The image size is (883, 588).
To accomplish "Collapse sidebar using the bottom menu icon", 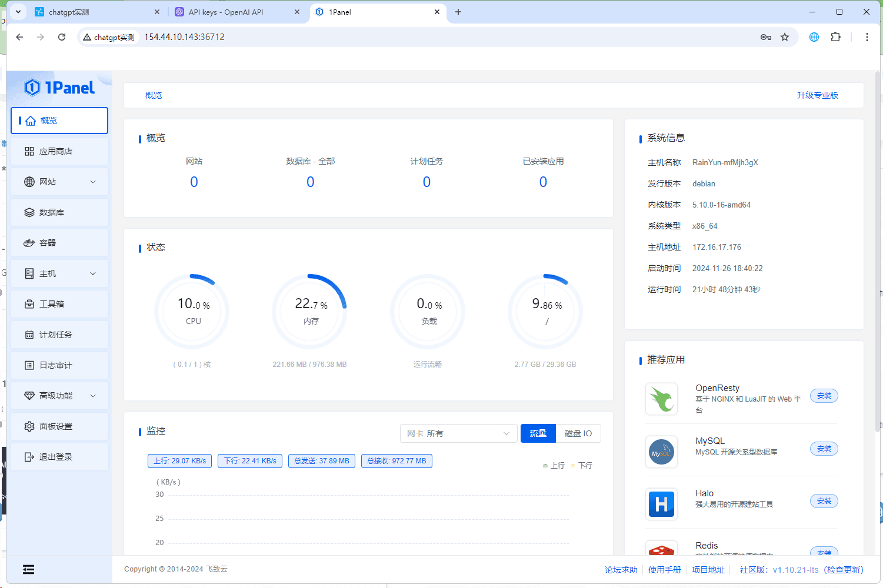I will click(x=28, y=569).
